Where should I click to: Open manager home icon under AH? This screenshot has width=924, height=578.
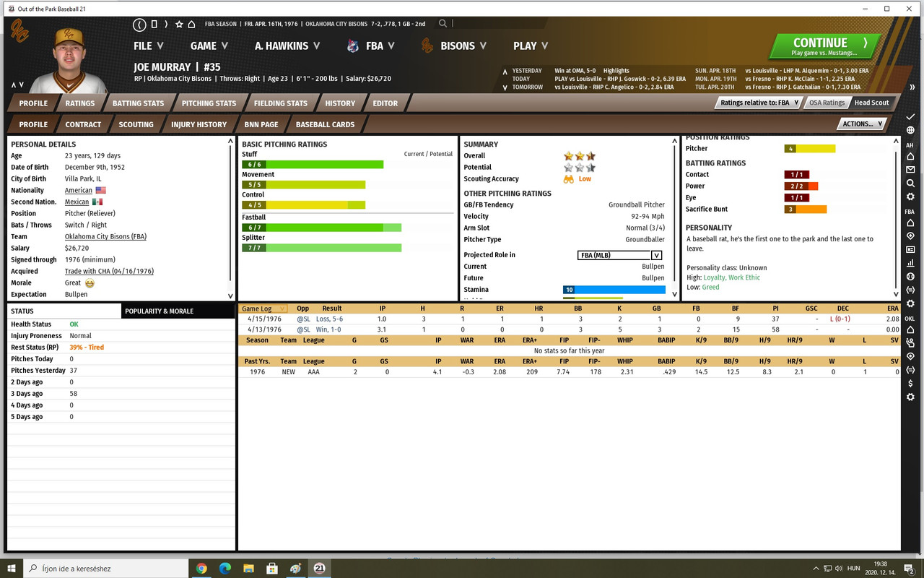pos(910,157)
